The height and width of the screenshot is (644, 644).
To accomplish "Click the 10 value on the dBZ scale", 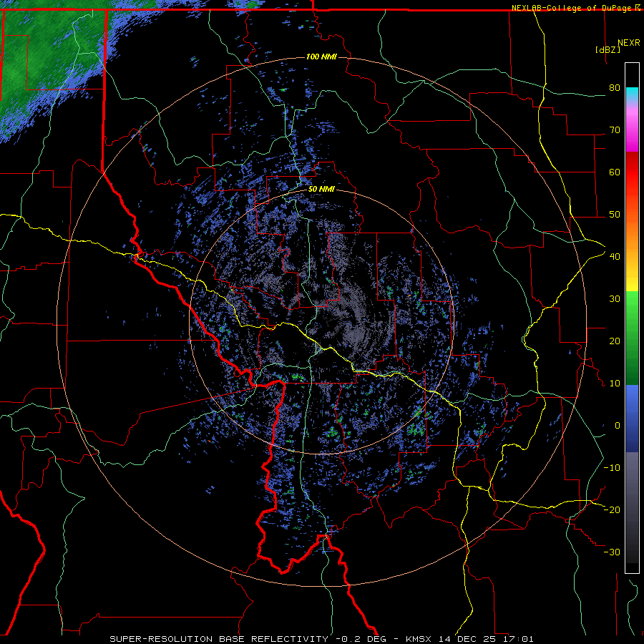I will point(615,384).
